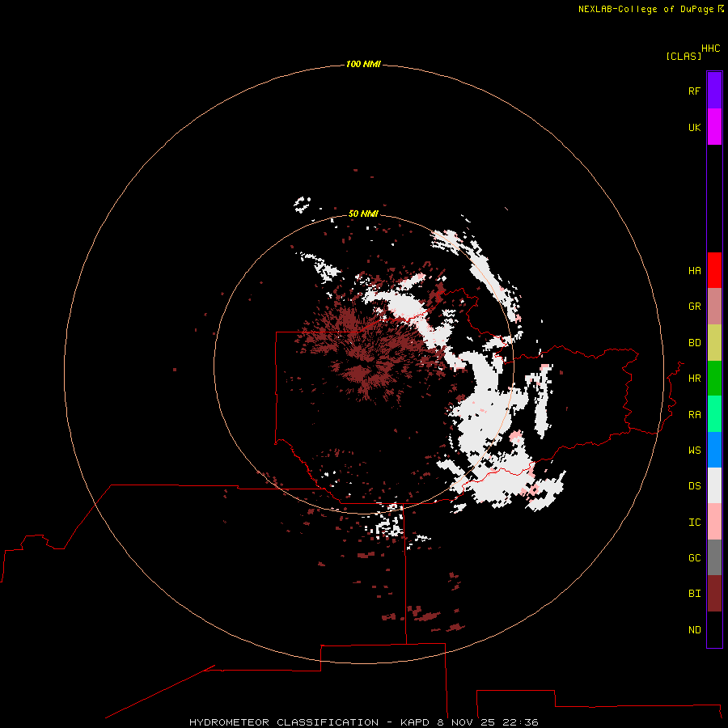728x728 pixels.
Task: Click the GR legend label
Action: point(694,307)
